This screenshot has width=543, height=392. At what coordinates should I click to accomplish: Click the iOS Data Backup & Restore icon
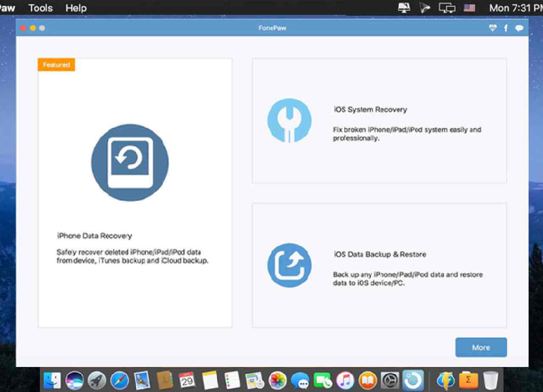[x=289, y=265]
